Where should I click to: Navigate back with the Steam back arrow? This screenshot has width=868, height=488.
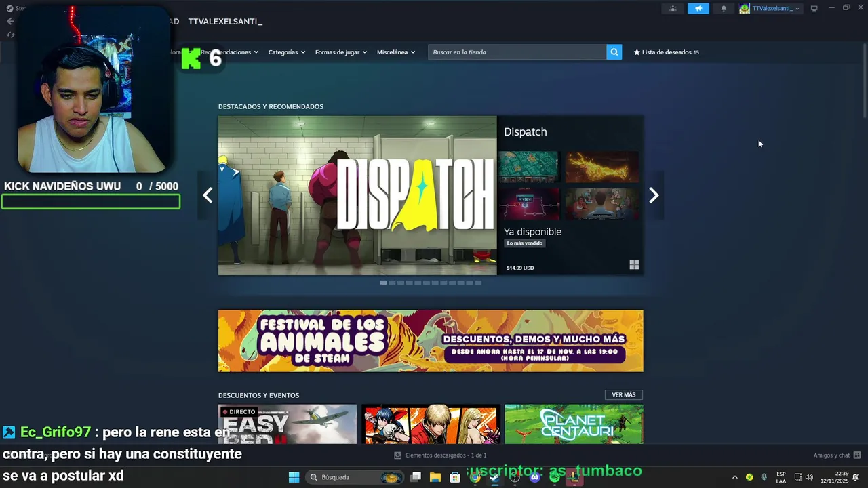(x=10, y=22)
